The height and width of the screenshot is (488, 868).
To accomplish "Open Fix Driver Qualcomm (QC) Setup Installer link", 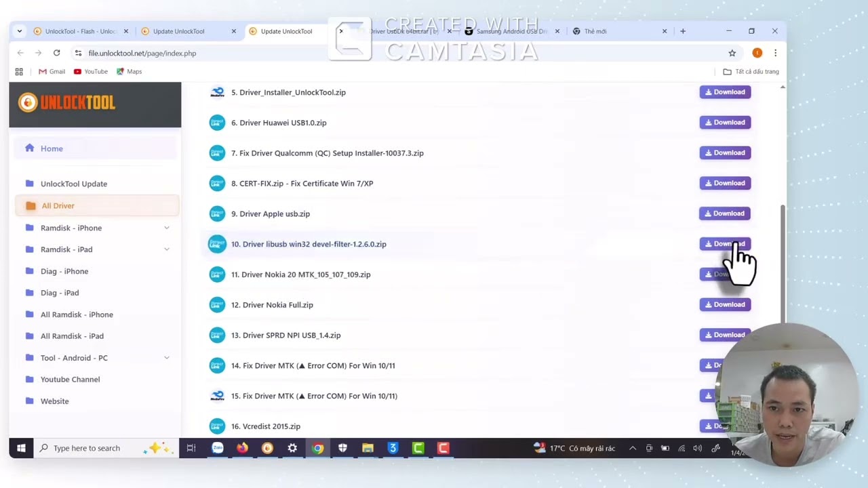I will point(328,153).
